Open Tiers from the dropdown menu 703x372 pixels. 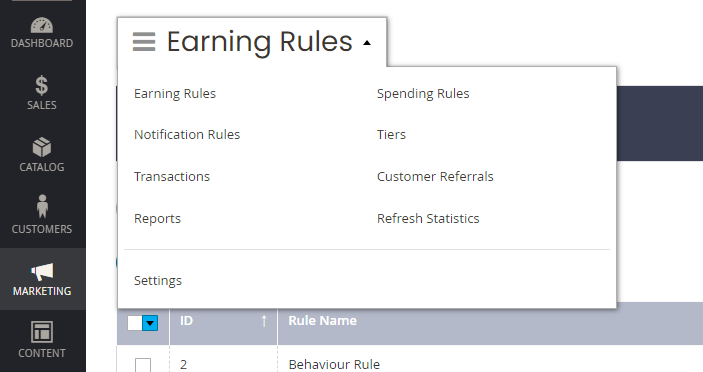click(x=391, y=134)
